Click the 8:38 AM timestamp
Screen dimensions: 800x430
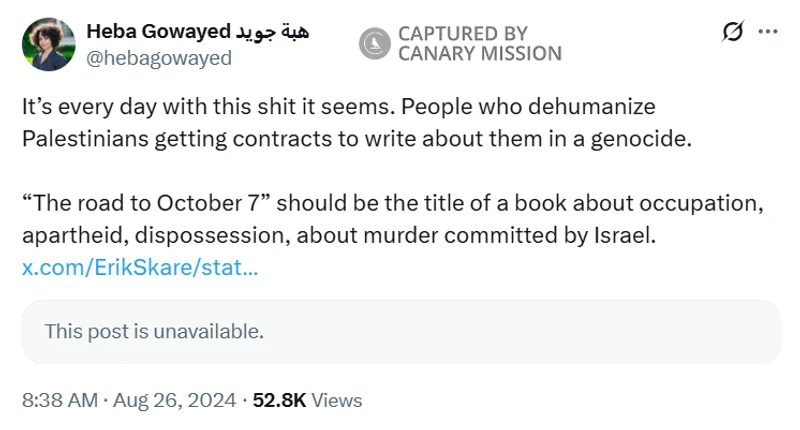[59, 400]
